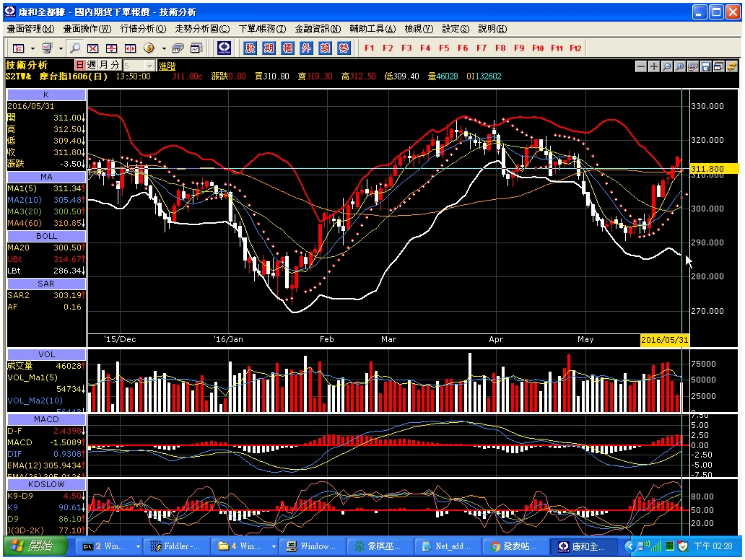Click the 進階 advanced link
Viewport: 745px width, 560px height.
[167, 66]
